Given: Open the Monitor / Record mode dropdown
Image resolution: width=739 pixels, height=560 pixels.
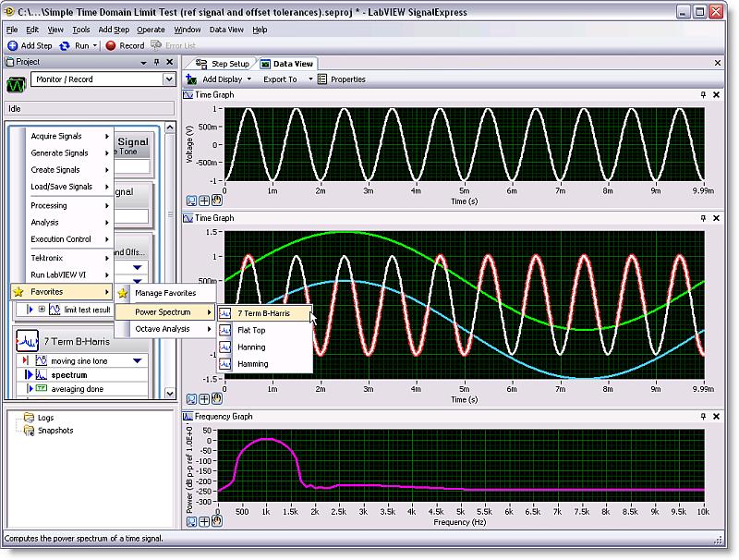Looking at the screenshot, I should tap(168, 80).
